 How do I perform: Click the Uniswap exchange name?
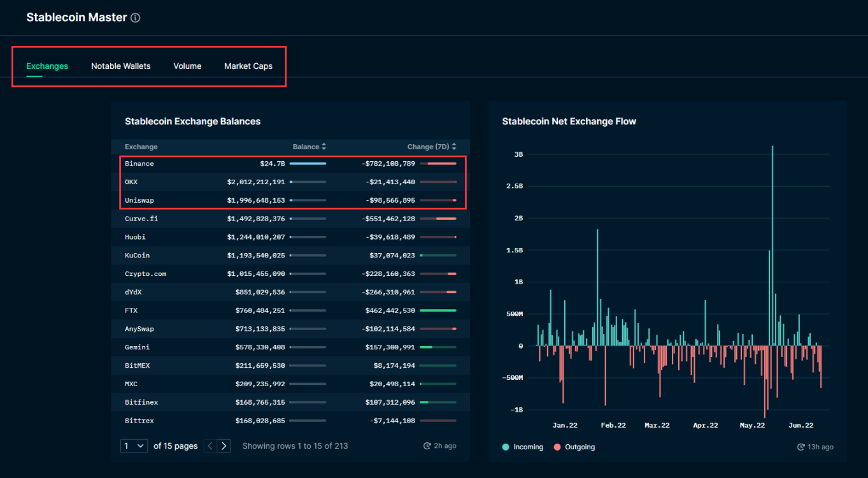pyautogui.click(x=139, y=200)
